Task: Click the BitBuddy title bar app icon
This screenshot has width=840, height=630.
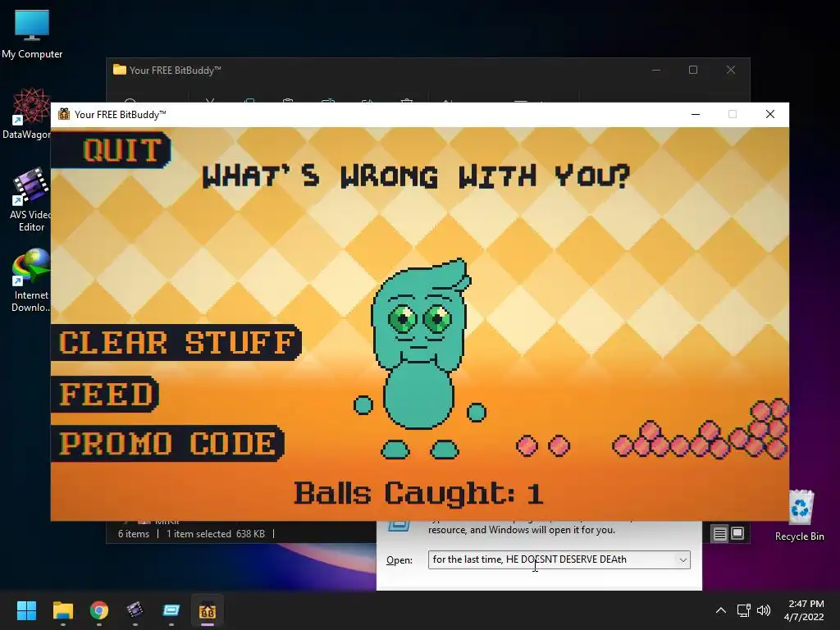Action: pos(64,114)
